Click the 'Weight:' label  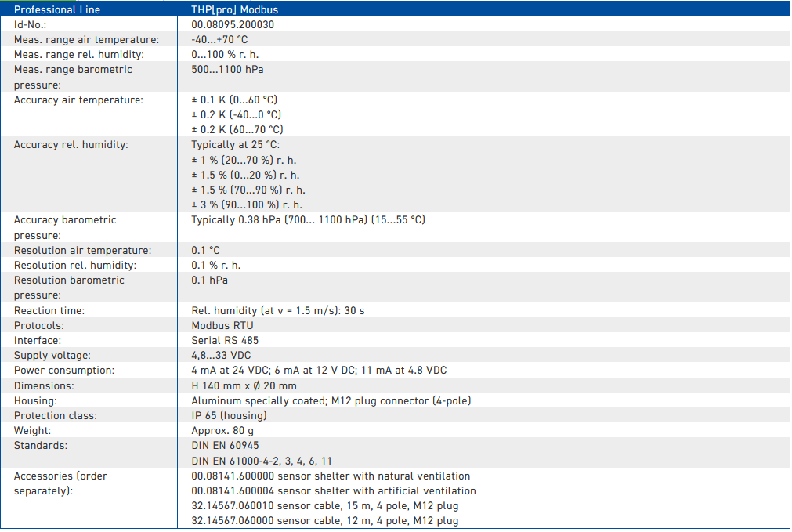pos(32,430)
